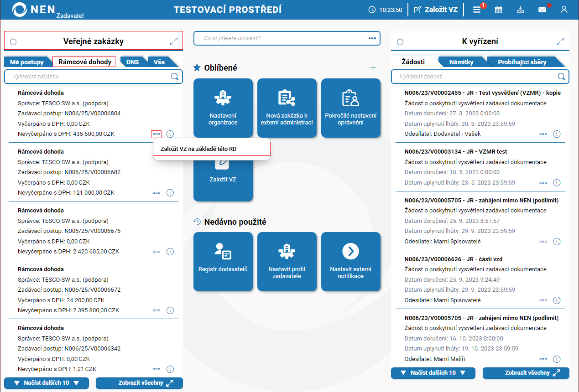Viewport: 579px width, 392px height.
Task: Open info icon for request N006/23/V00003134
Action: click(557, 183)
